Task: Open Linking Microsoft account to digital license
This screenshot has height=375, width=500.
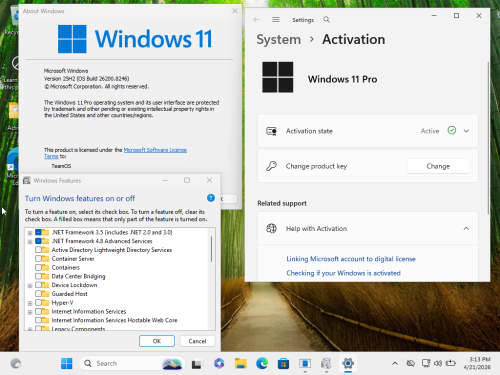Action: 351,259
